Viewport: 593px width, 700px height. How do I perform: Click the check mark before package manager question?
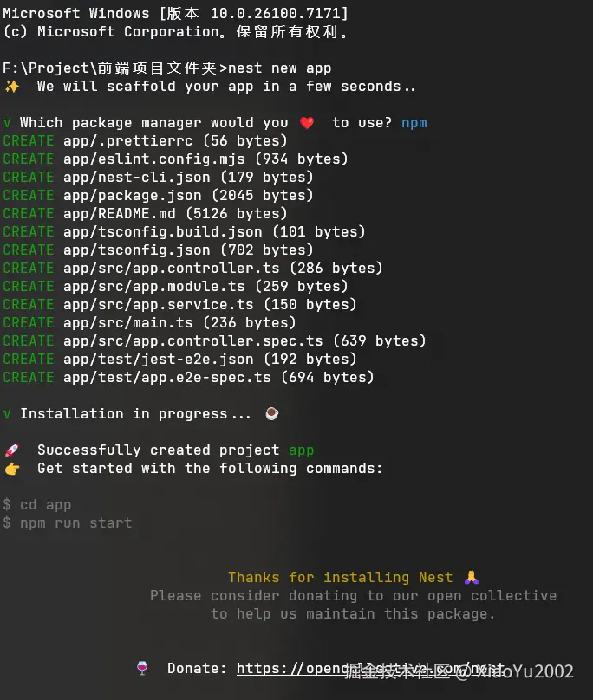tap(7, 123)
